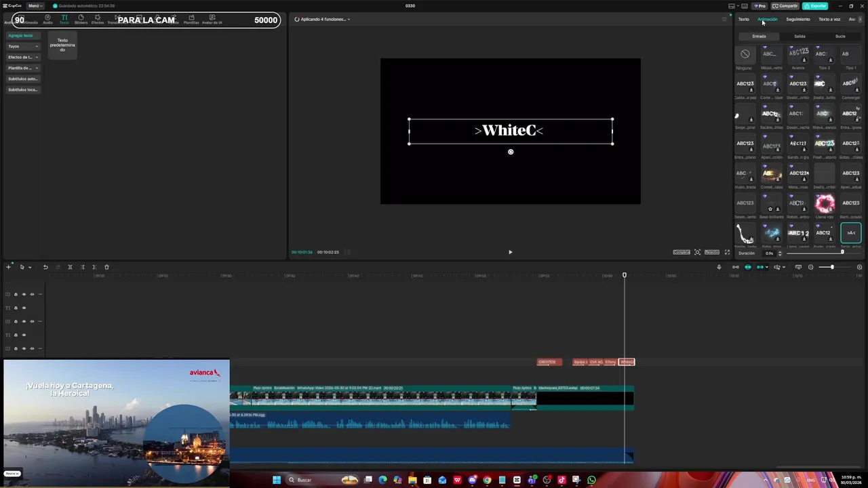Screen dimensions: 868x488
Task: Hide the upper text track
Action: pos(24,308)
